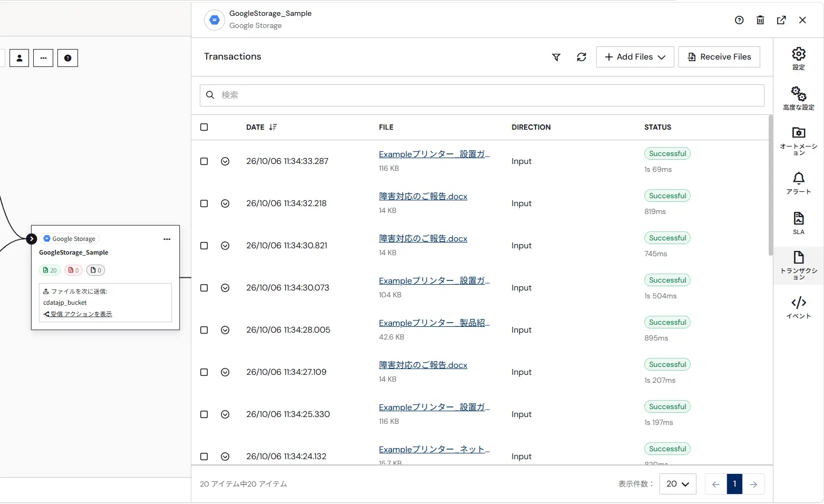Open the transaction filter funnel icon
This screenshot has width=824, height=504.
coord(556,57)
